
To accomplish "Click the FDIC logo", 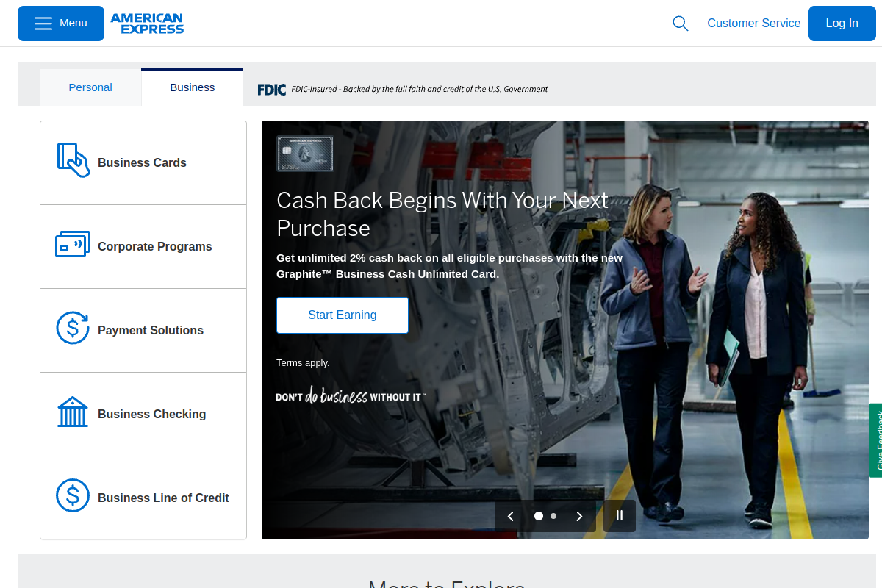I will [x=271, y=90].
